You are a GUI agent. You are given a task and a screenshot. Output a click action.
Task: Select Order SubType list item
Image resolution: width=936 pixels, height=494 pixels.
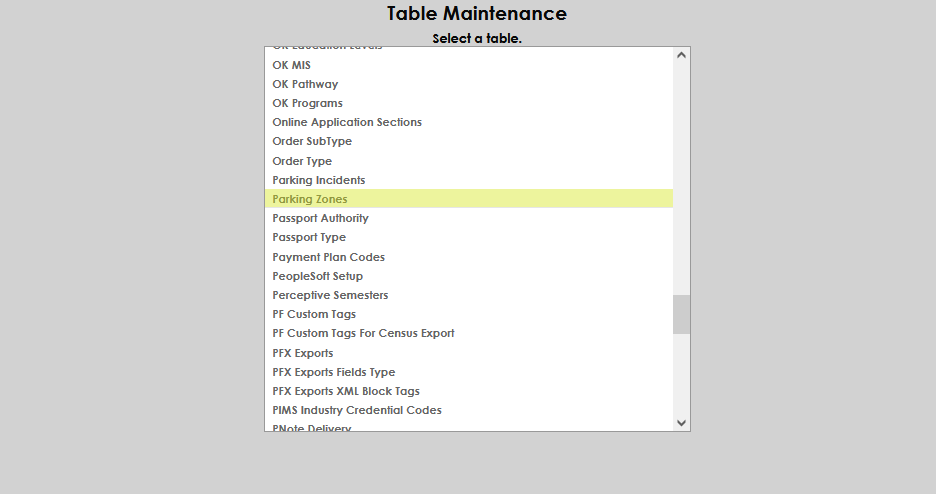[312, 141]
